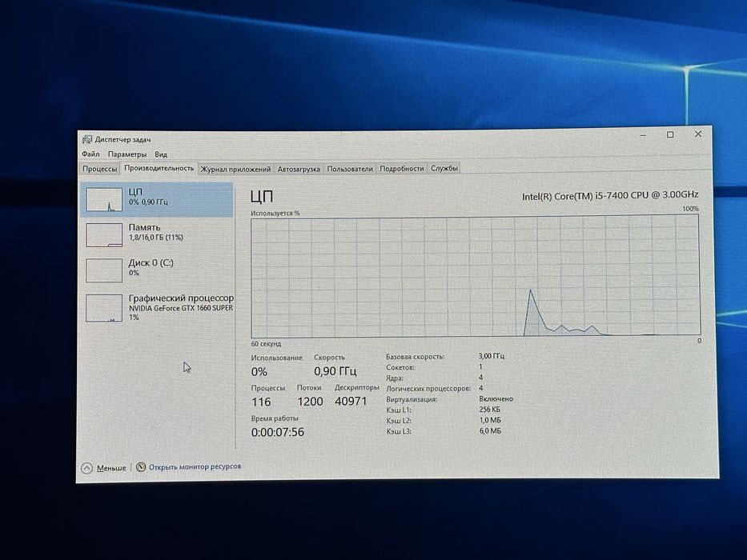This screenshot has width=747, height=560.
Task: Open the Журнал приложений tab
Action: [x=235, y=169]
